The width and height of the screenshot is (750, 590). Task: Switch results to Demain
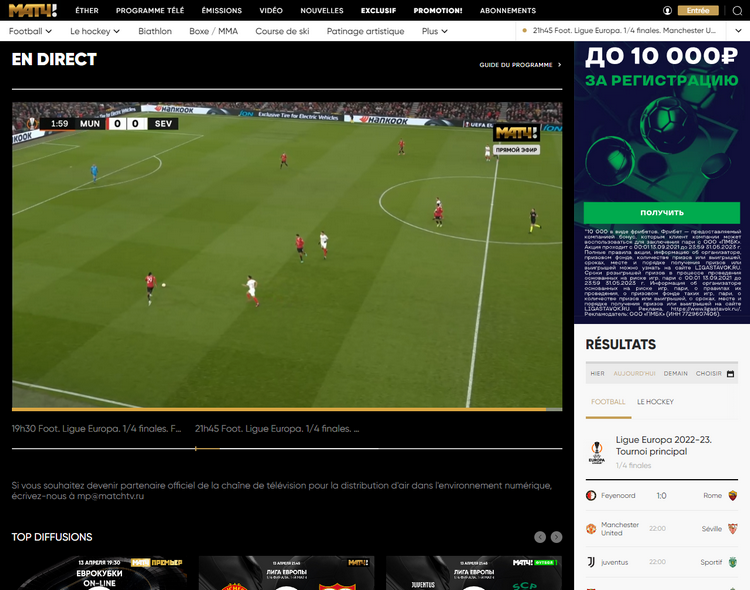click(x=675, y=374)
